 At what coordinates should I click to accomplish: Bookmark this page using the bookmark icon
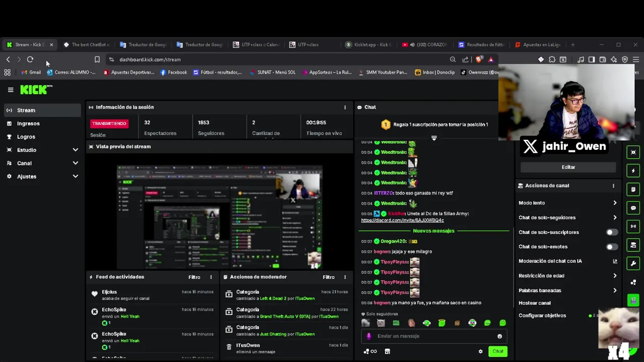coord(97,59)
